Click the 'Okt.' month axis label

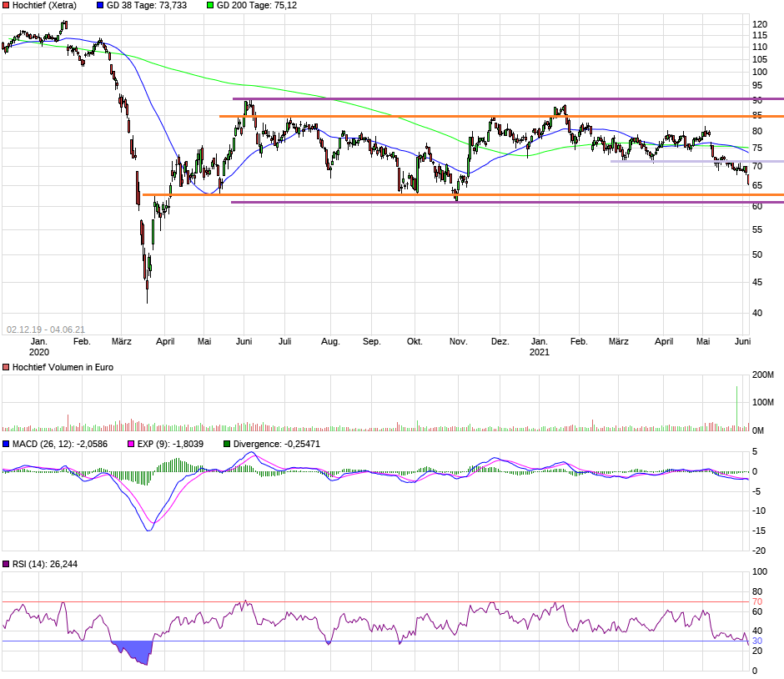pos(415,341)
